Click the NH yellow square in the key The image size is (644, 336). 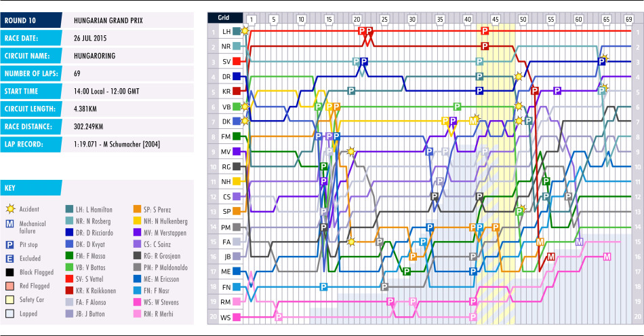click(137, 221)
